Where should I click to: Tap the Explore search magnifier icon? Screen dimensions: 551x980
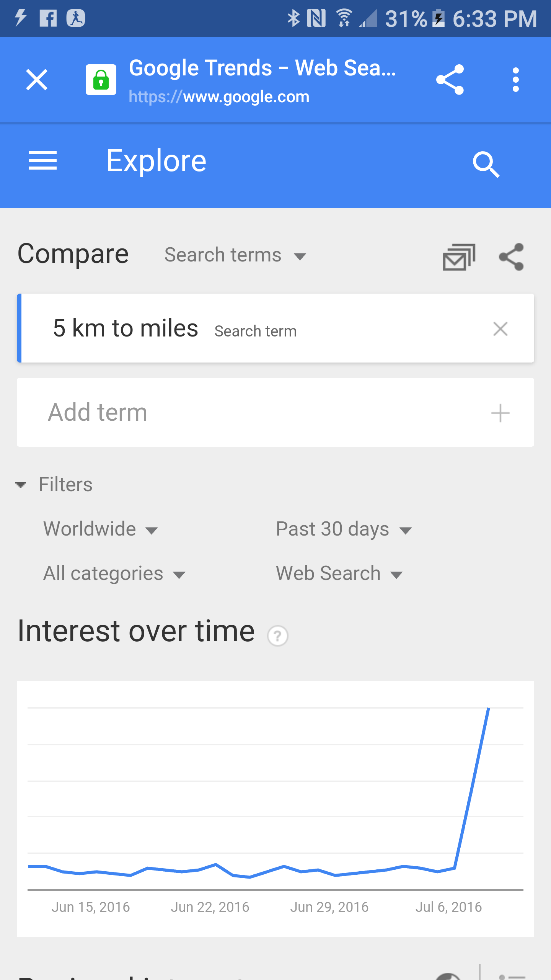click(x=486, y=164)
